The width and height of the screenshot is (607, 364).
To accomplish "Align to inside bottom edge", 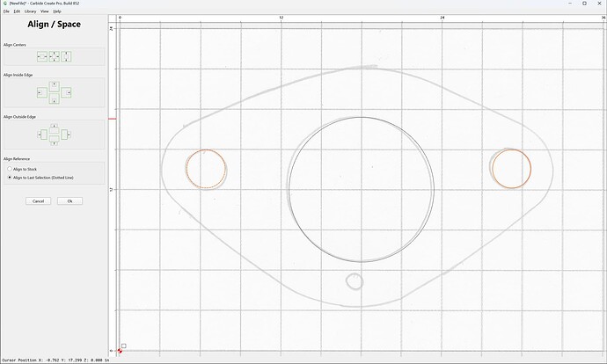I will tap(55, 98).
